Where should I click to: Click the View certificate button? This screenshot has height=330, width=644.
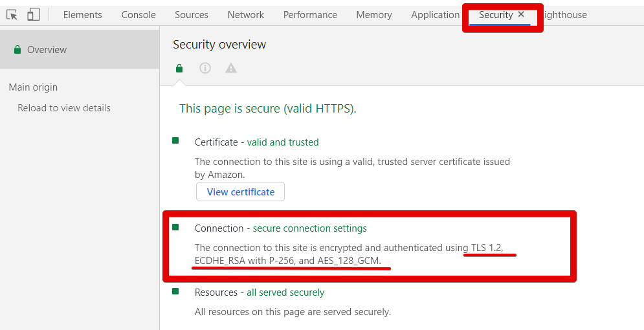click(240, 192)
